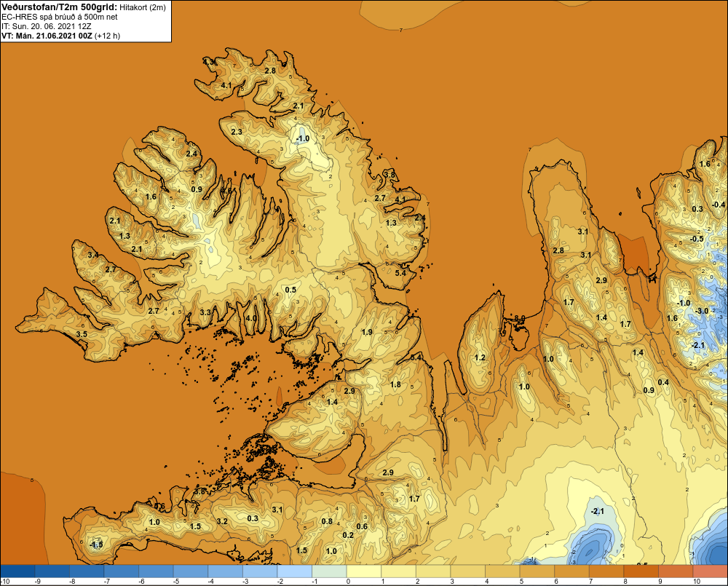Click the '10' tick label at the legend's warm end

[x=697, y=582]
